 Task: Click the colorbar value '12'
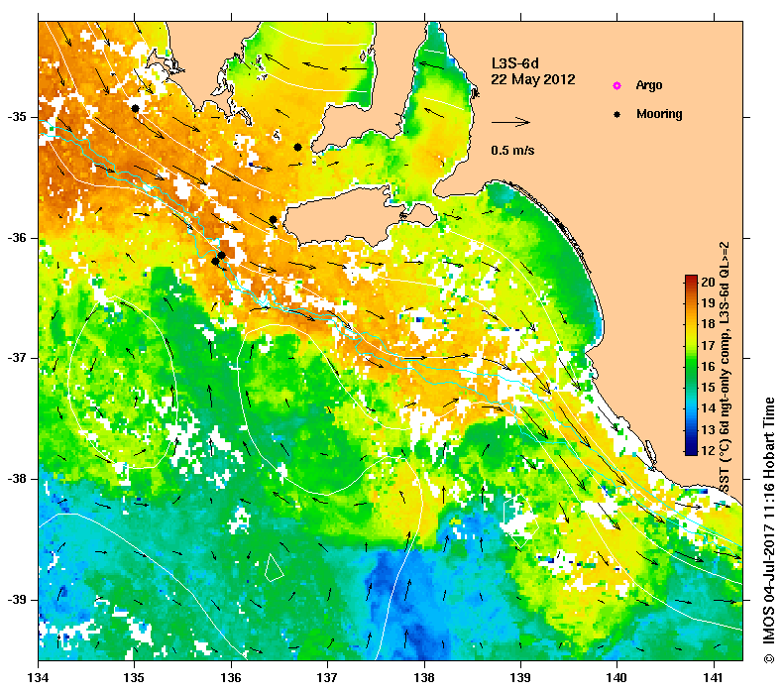[708, 450]
